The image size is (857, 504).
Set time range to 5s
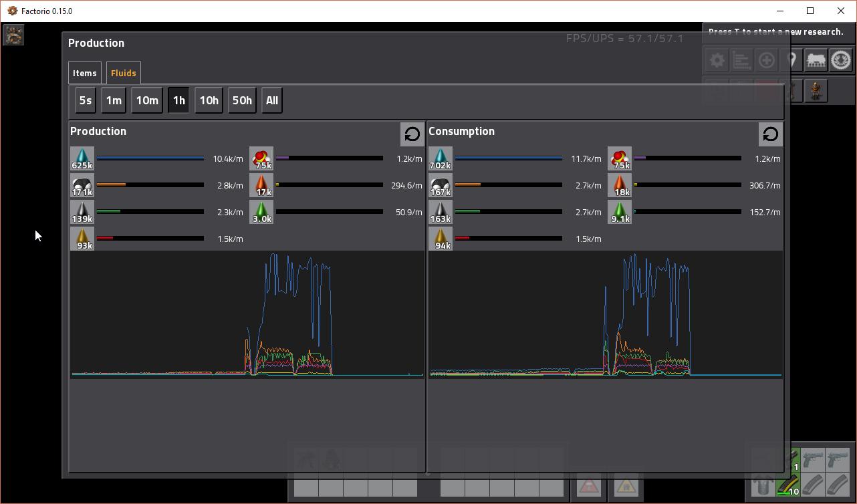(x=86, y=100)
